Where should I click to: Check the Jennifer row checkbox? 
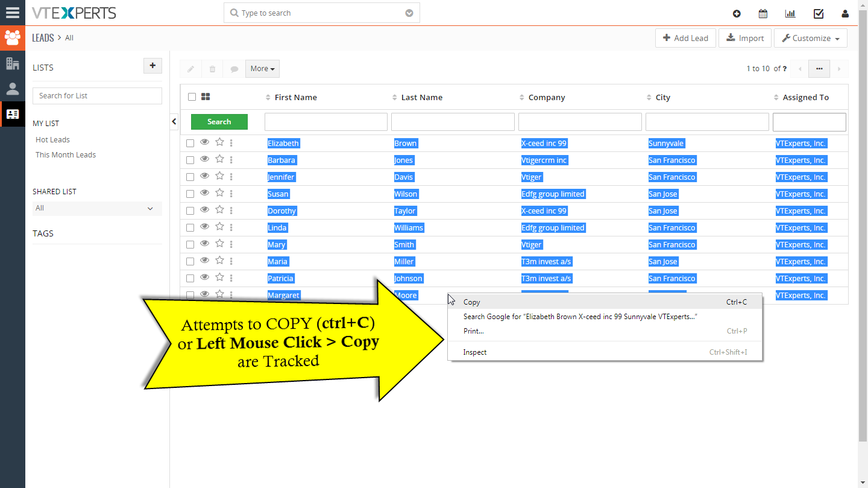point(190,177)
